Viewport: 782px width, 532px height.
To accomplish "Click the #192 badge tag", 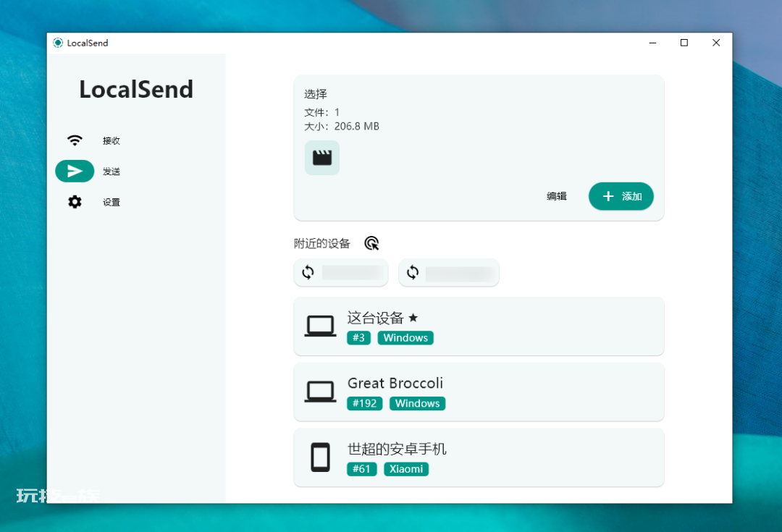I will coord(364,403).
